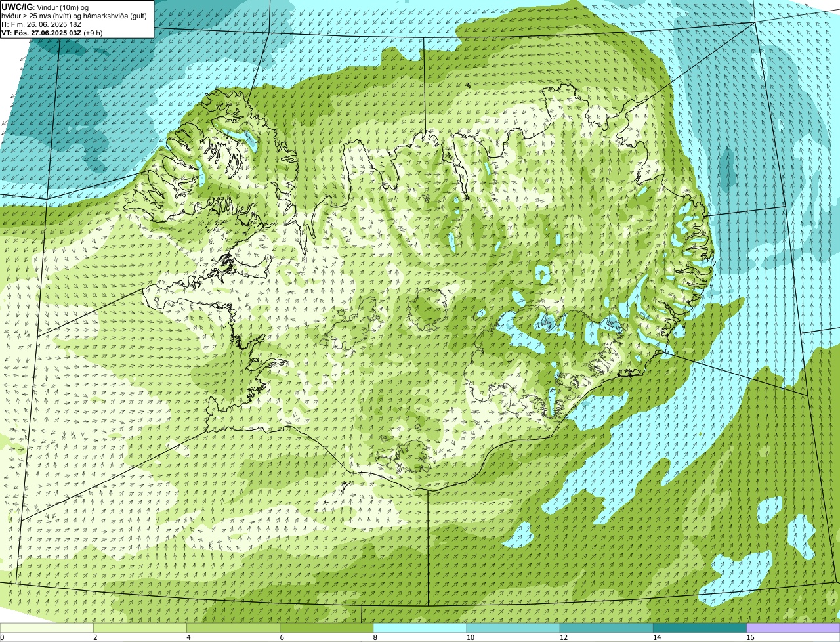Pick the dark teal 14–16 m/s color segment
Image resolution: width=840 pixels, height=642 pixels.
(700, 628)
